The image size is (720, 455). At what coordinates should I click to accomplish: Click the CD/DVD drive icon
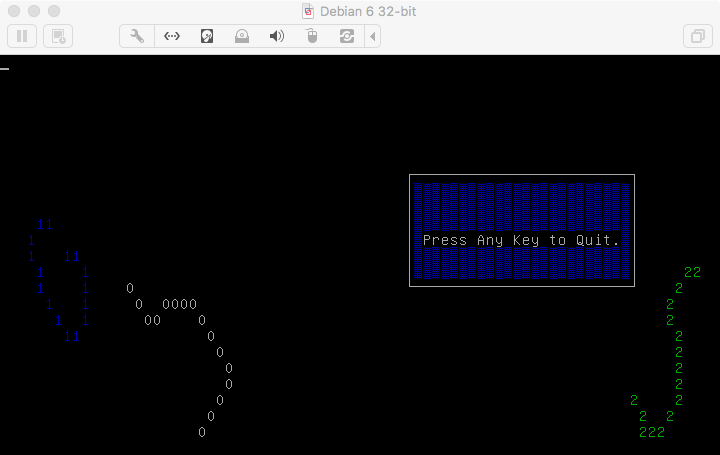click(x=242, y=36)
